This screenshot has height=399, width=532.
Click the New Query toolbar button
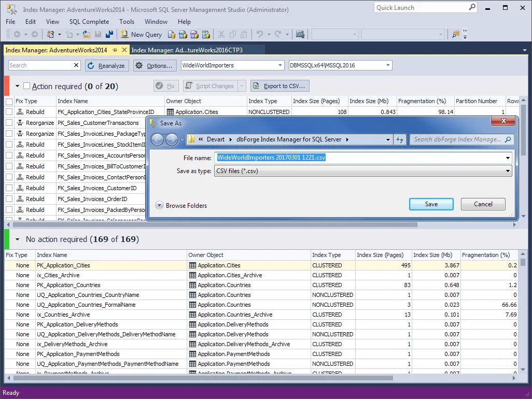142,34
